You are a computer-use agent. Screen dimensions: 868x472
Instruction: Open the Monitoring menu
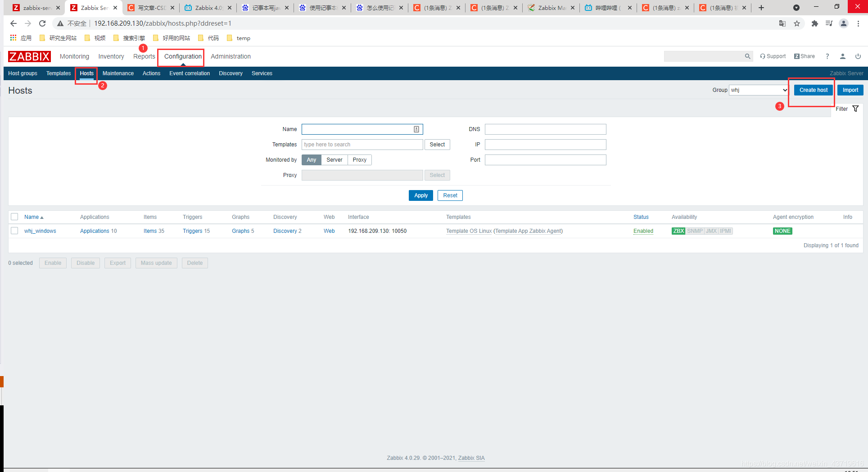pos(74,56)
